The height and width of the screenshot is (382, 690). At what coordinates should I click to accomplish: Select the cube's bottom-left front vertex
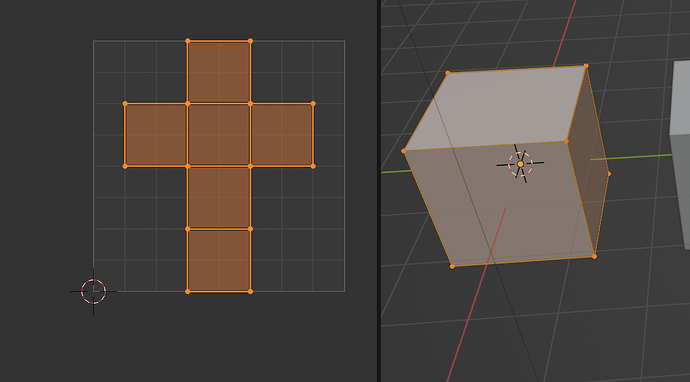pyautogui.click(x=452, y=266)
